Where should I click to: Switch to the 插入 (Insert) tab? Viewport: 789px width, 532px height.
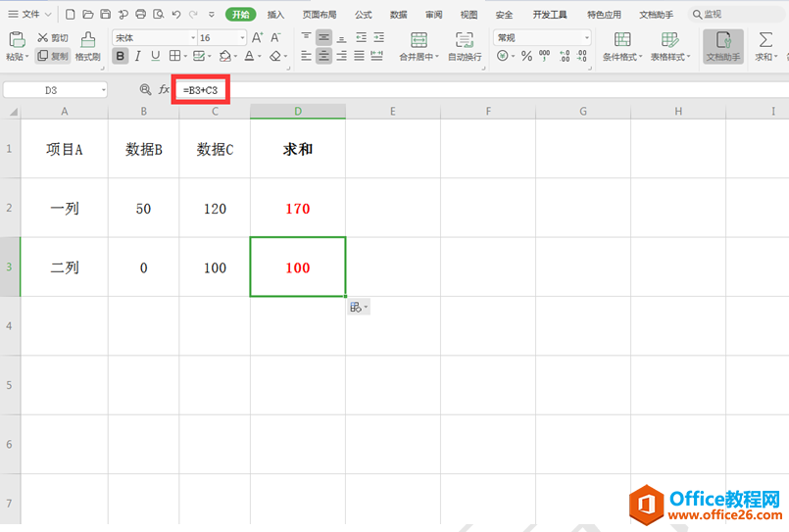[275, 15]
